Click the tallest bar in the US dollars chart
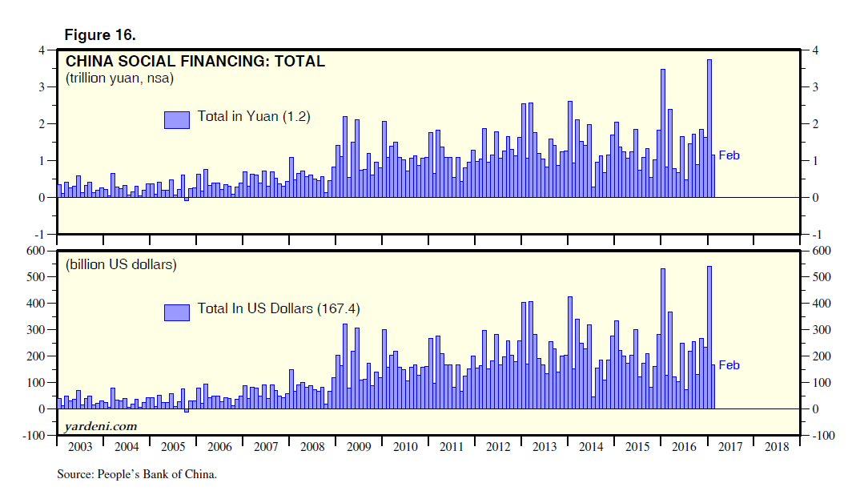The height and width of the screenshot is (495, 868). click(x=709, y=336)
